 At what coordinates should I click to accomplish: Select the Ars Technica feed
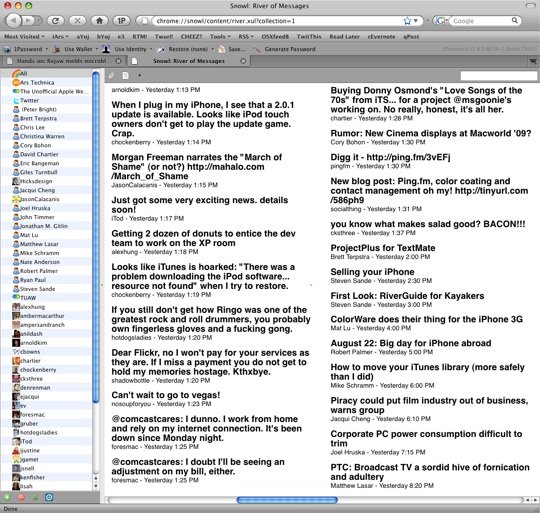coord(46,82)
